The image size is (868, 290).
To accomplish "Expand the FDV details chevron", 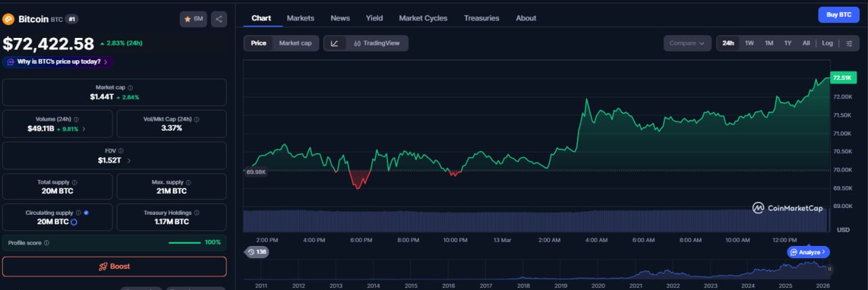I will pos(129,161).
